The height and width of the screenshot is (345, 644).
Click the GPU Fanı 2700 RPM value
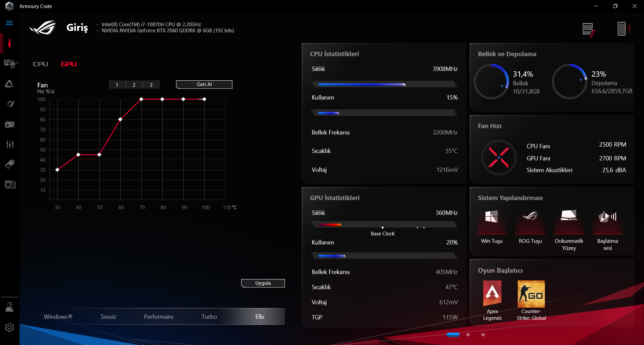pyautogui.click(x=613, y=158)
